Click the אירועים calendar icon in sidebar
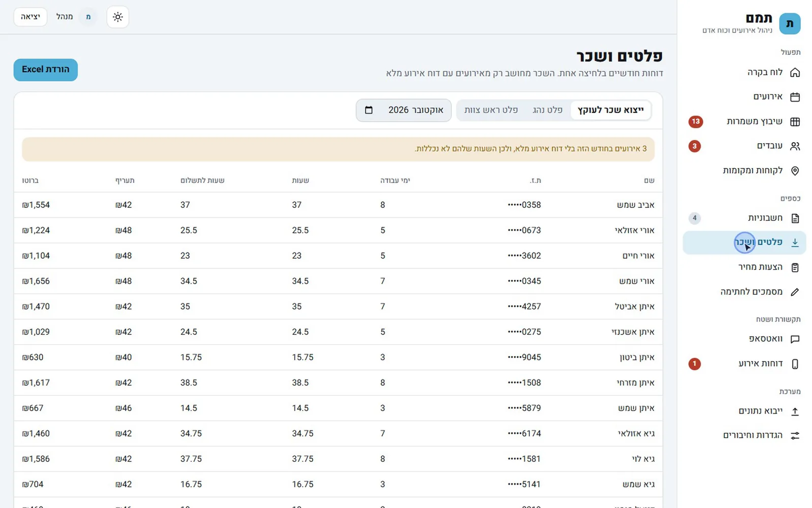 (795, 97)
